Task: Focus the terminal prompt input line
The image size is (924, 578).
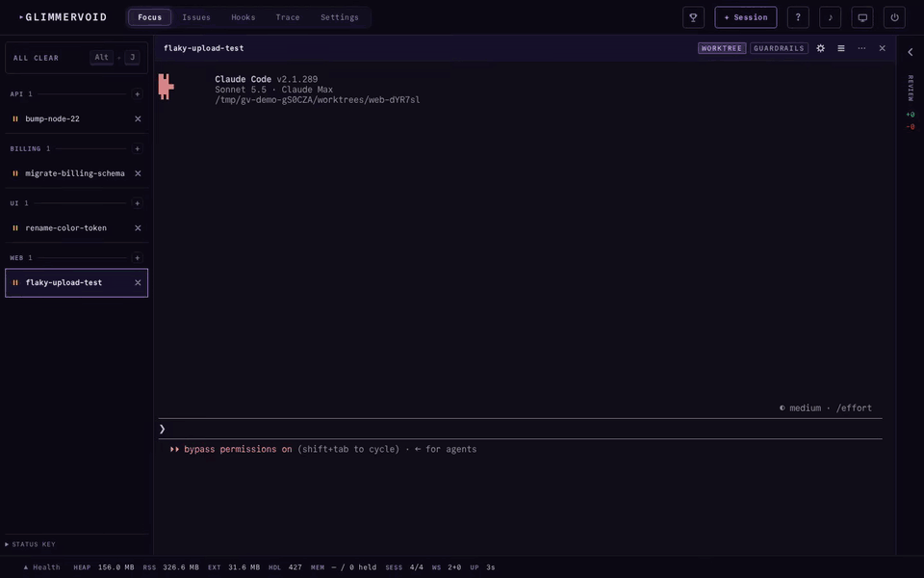Action: coord(521,429)
